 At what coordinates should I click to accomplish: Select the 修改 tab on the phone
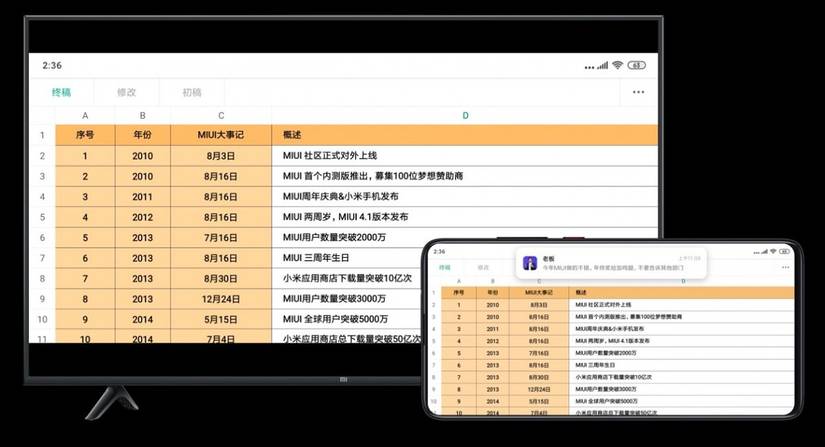point(483,268)
